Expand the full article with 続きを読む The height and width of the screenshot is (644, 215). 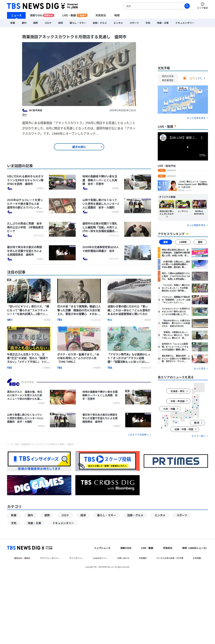(x=79, y=147)
